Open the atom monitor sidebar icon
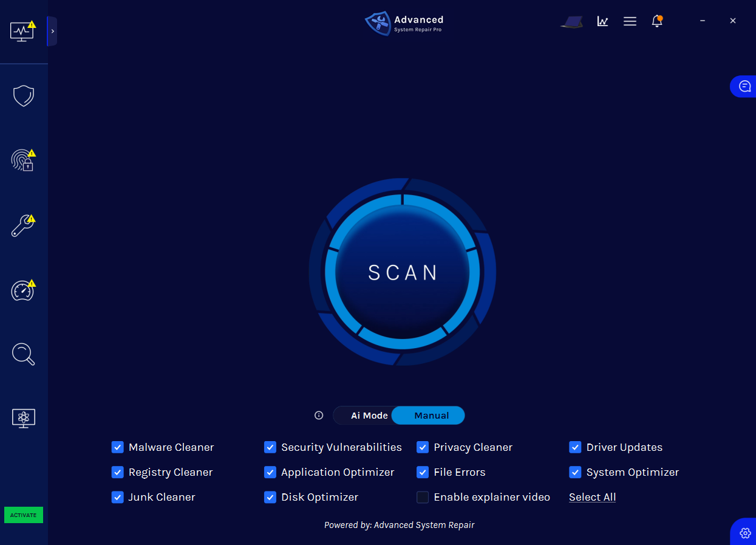The width and height of the screenshot is (756, 545). pos(24,418)
